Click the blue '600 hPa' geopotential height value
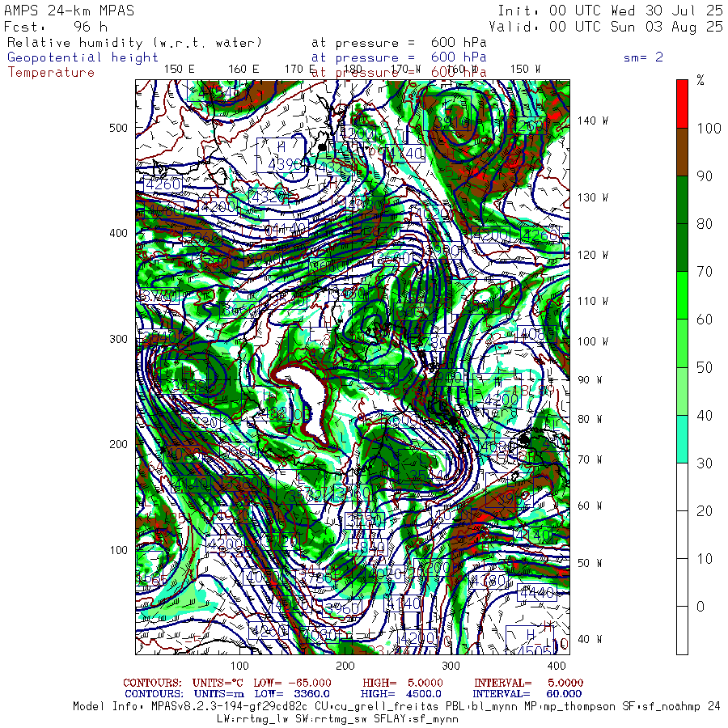728x728 pixels. click(x=459, y=57)
